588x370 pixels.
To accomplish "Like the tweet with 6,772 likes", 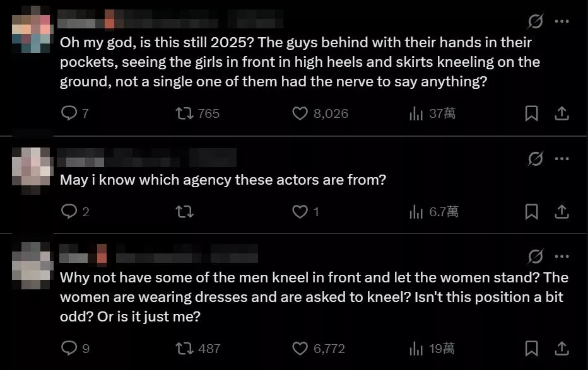I will pyautogui.click(x=319, y=349).
